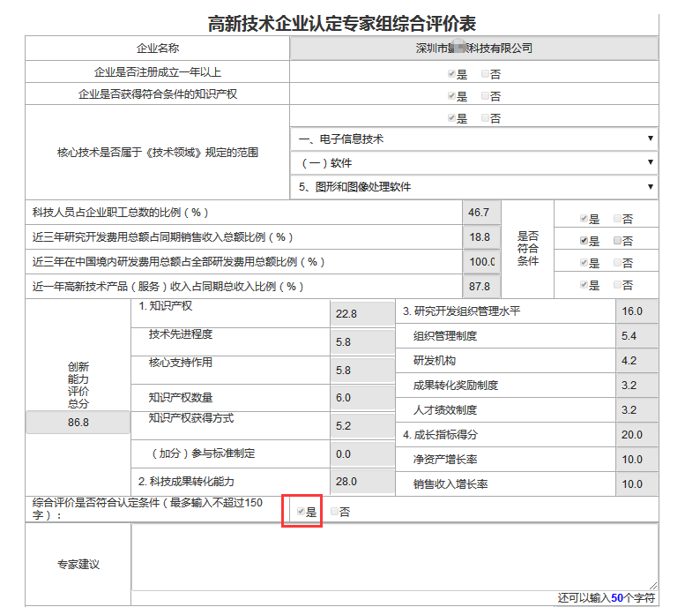Open the 一、电子信息技术 dropdown
Image resolution: width=700 pixels, height=607 pixels.
pyautogui.click(x=474, y=139)
